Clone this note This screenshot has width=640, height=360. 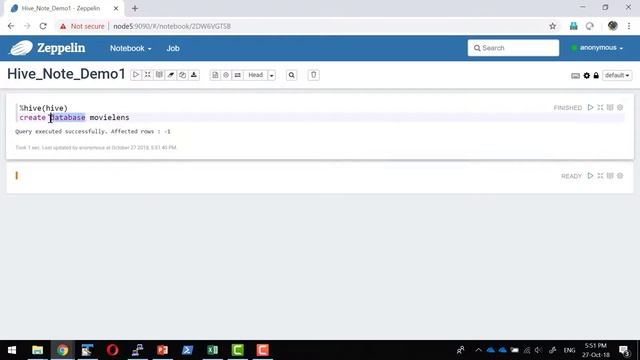point(182,75)
